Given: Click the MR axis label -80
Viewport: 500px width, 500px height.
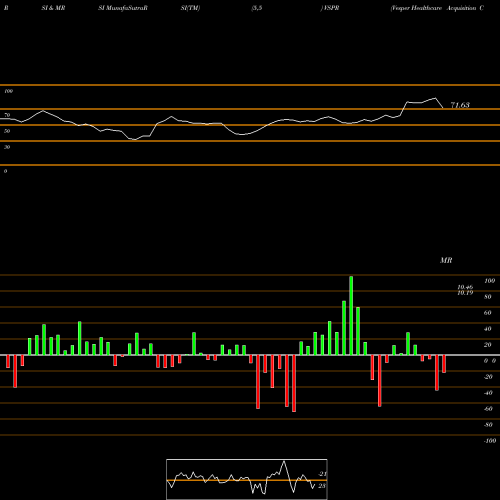Looking at the screenshot, I should (x=488, y=425).
